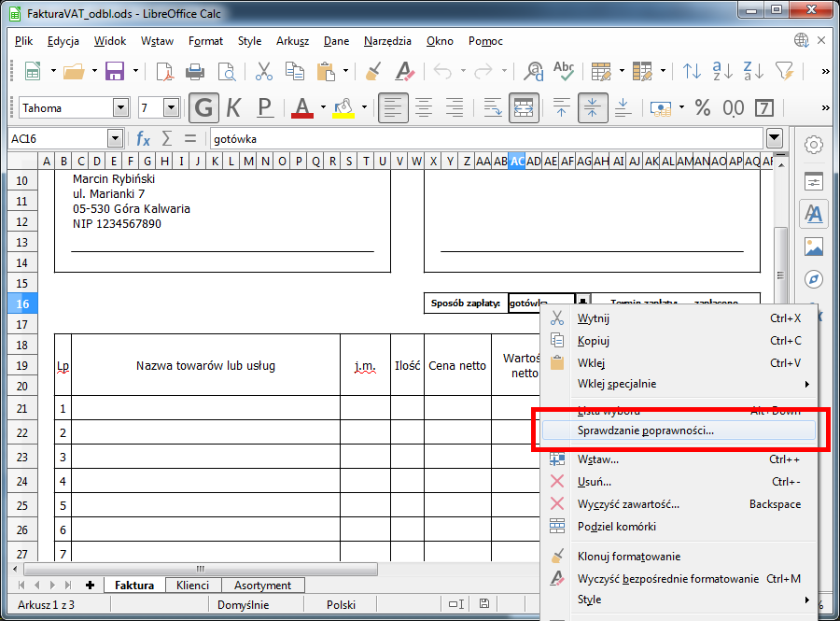Click the spell check Abc icon
The image size is (840, 621).
tap(563, 72)
